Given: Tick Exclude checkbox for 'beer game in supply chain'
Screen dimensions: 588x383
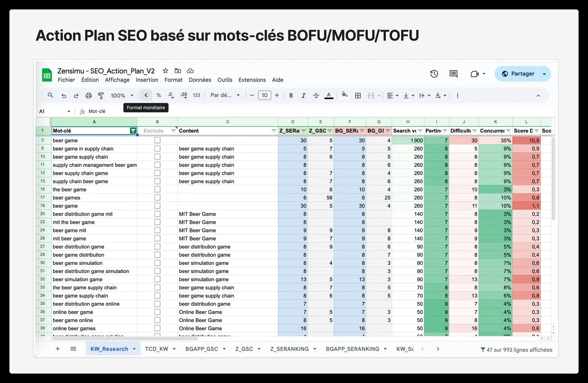Looking at the screenshot, I should click(x=157, y=149).
